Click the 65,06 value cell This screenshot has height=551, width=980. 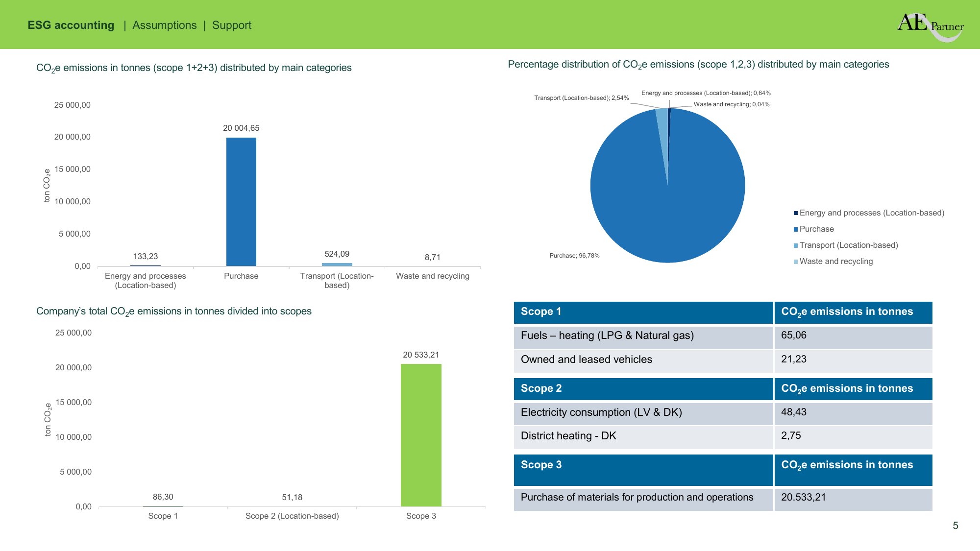[853, 336]
